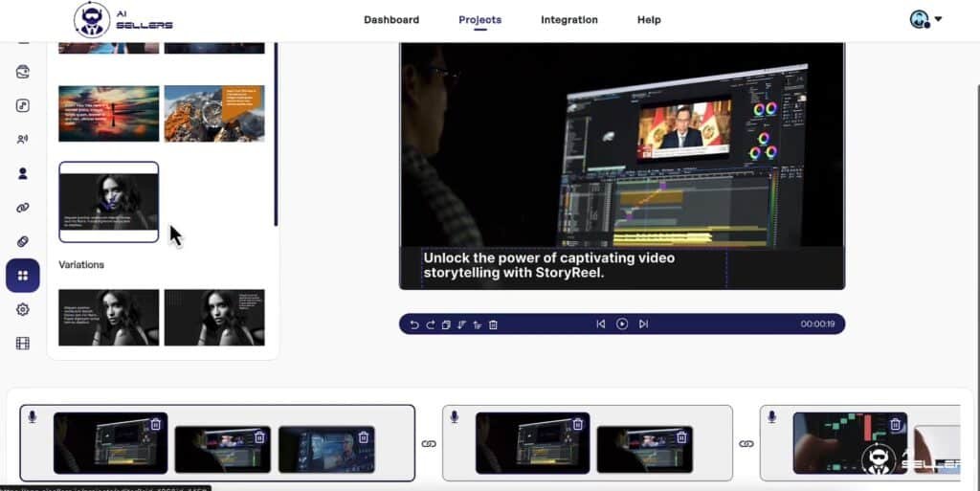Viewport: 980px width, 491px height.
Task: Open the film strip sidebar icon
Action: tap(23, 343)
